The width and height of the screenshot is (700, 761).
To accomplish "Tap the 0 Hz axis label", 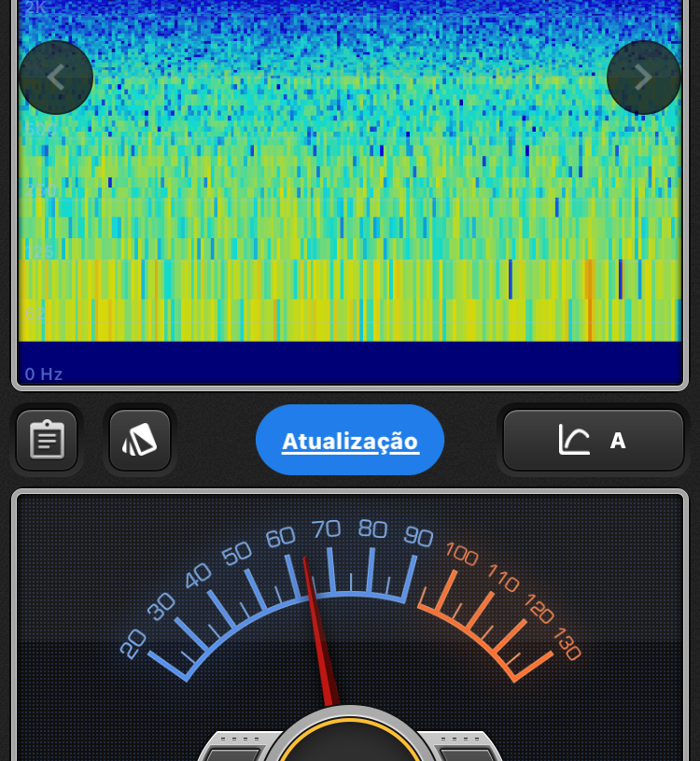I will click(44, 374).
